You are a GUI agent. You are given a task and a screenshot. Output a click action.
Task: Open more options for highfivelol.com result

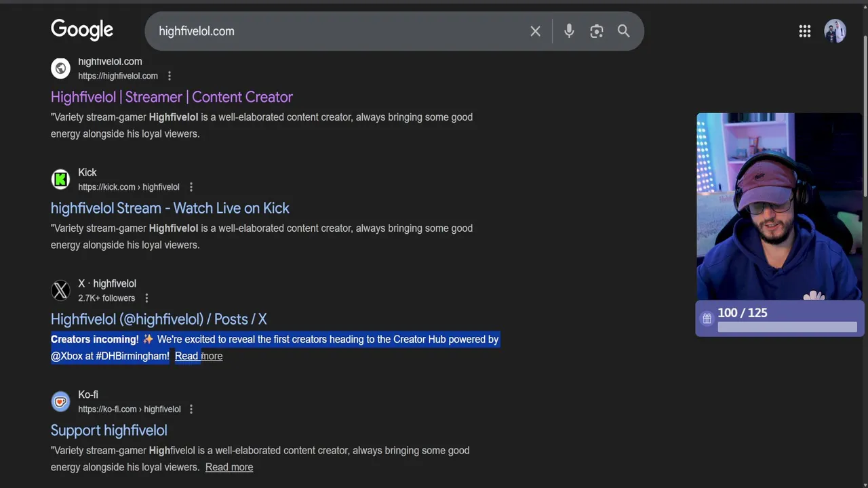point(170,76)
